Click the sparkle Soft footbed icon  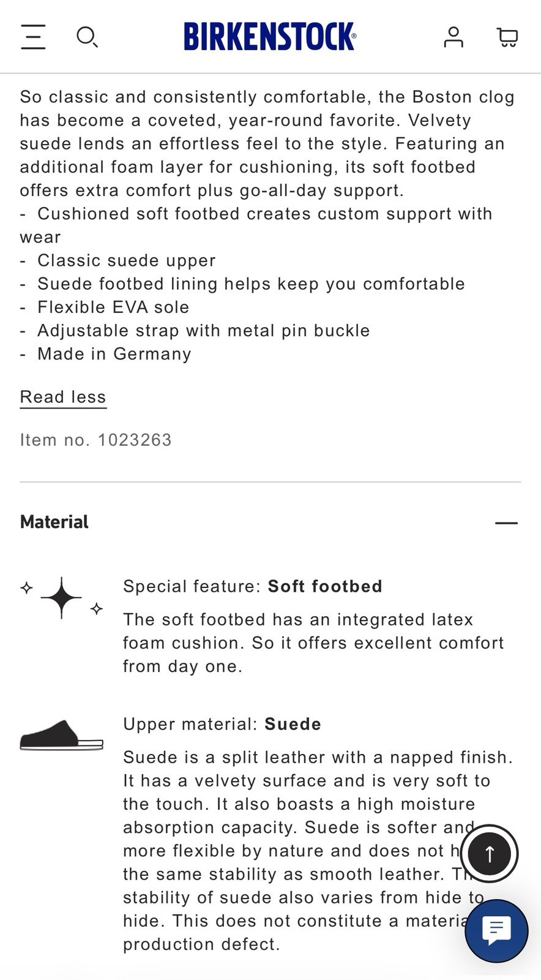61,598
